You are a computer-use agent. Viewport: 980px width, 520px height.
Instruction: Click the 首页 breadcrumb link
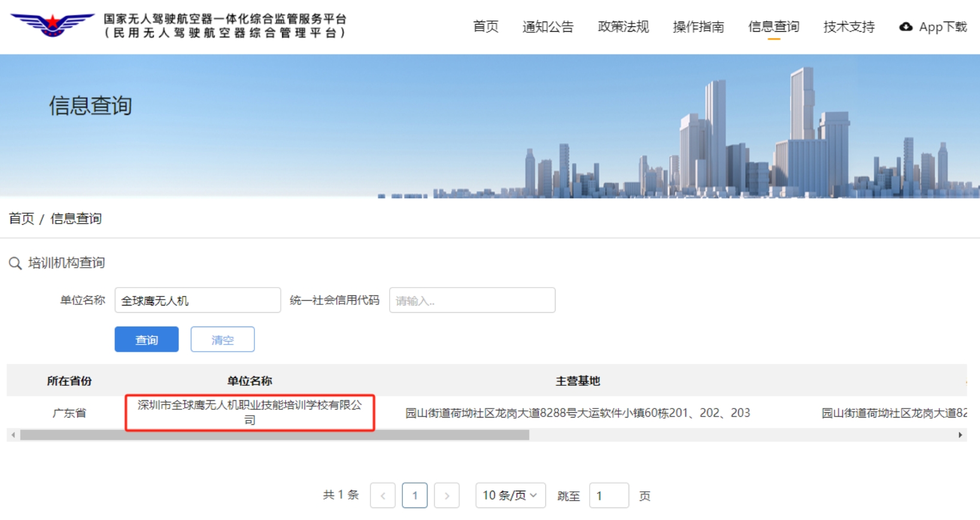click(x=22, y=219)
